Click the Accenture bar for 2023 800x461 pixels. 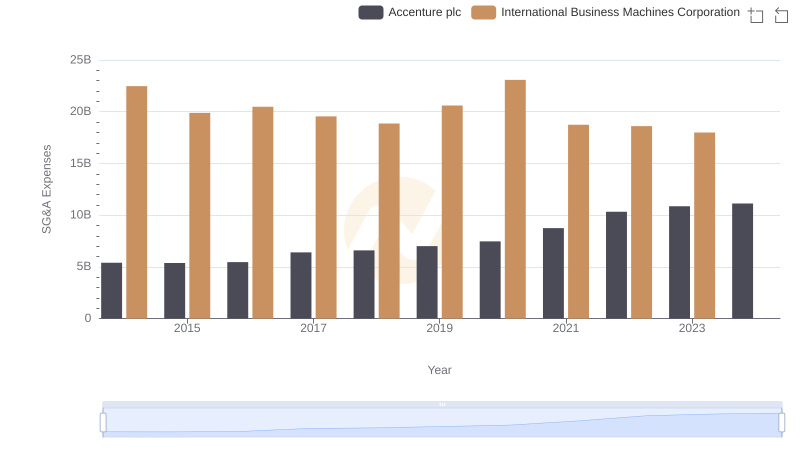point(680,262)
